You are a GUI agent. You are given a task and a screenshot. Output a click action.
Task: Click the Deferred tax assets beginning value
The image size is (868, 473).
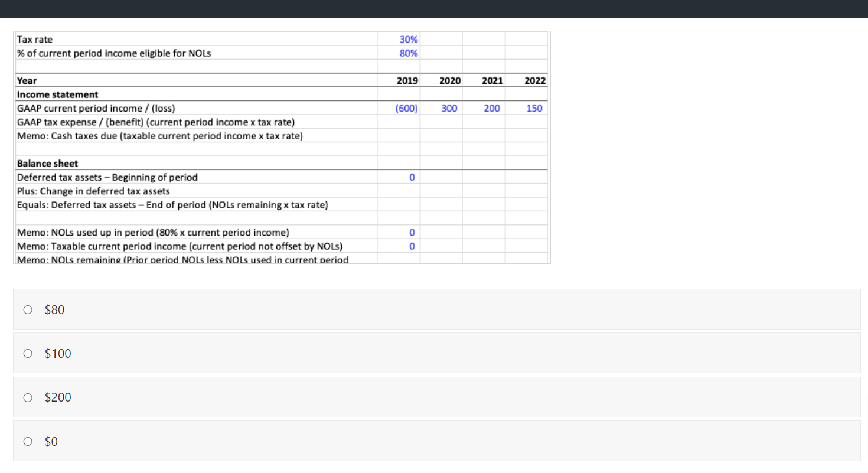(x=412, y=177)
